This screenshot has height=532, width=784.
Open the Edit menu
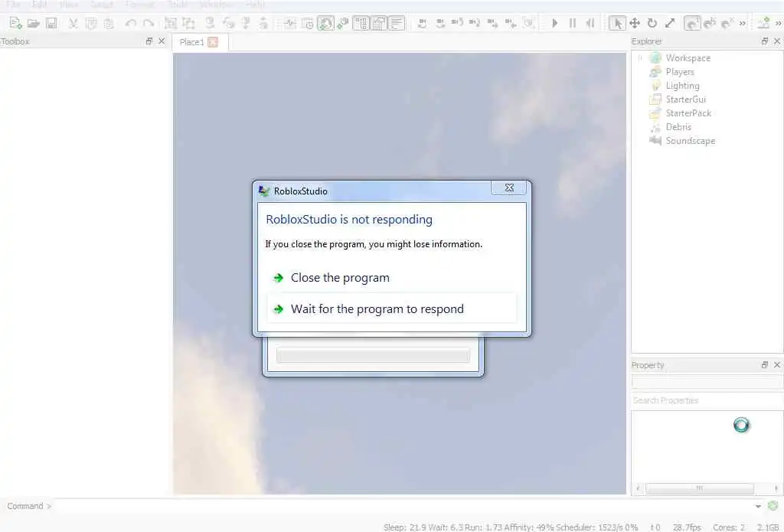pyautogui.click(x=40, y=5)
